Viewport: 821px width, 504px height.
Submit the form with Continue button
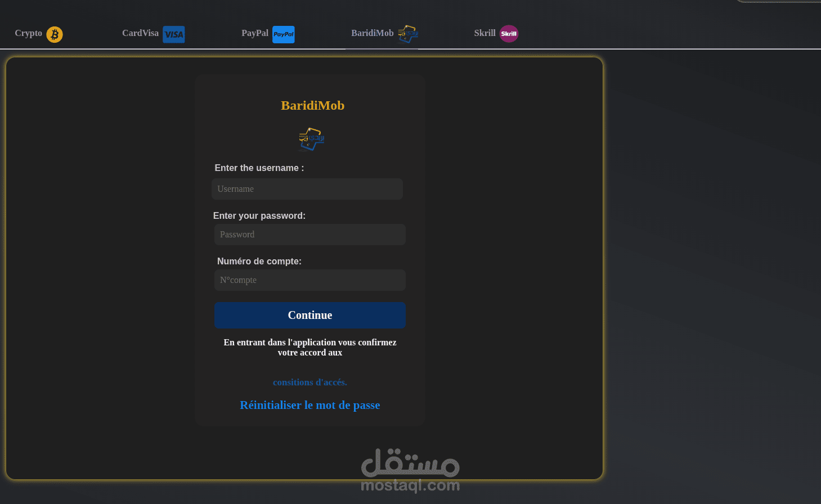pyautogui.click(x=310, y=315)
